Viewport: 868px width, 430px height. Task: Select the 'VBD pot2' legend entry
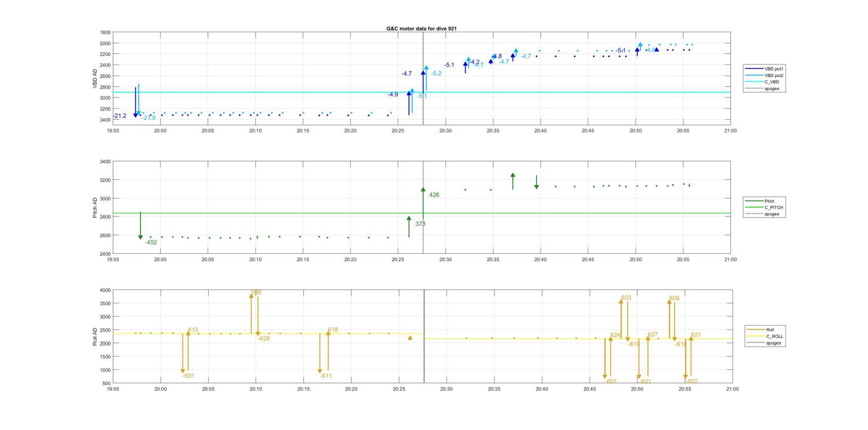774,75
